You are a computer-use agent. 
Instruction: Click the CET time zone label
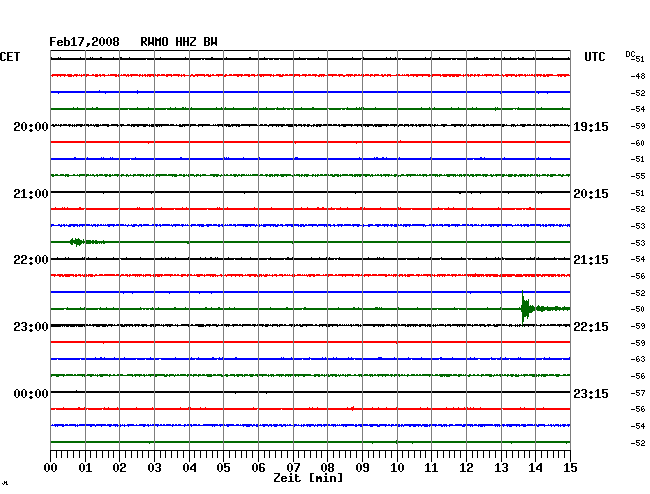click(10, 57)
